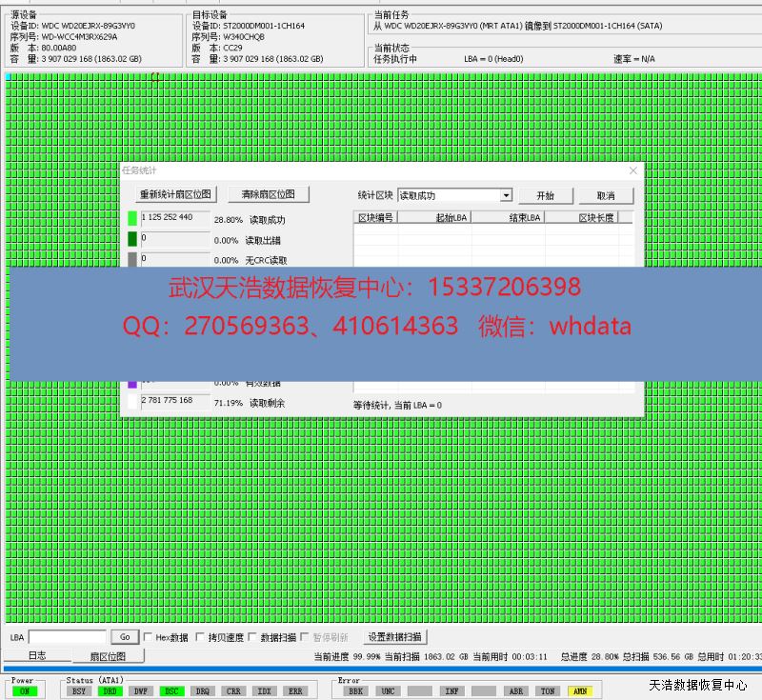Toggle the 拷贝速度 checkbox
The image size is (762, 700).
(200, 637)
